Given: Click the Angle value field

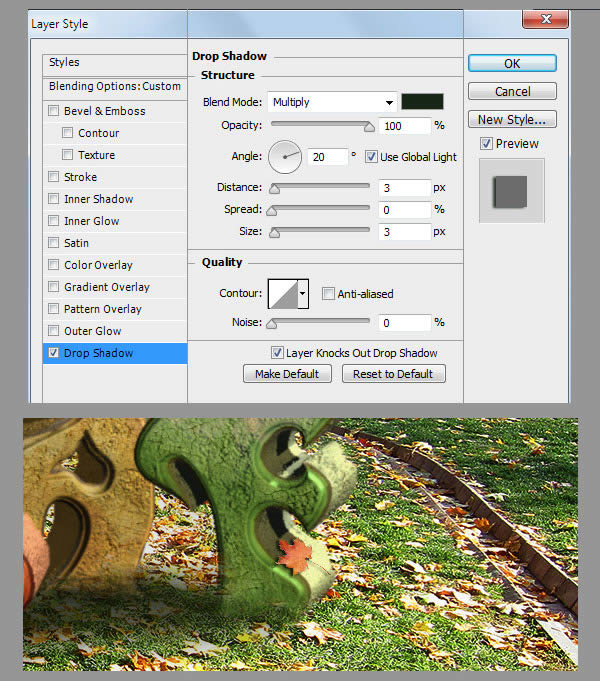Looking at the screenshot, I should [328, 157].
